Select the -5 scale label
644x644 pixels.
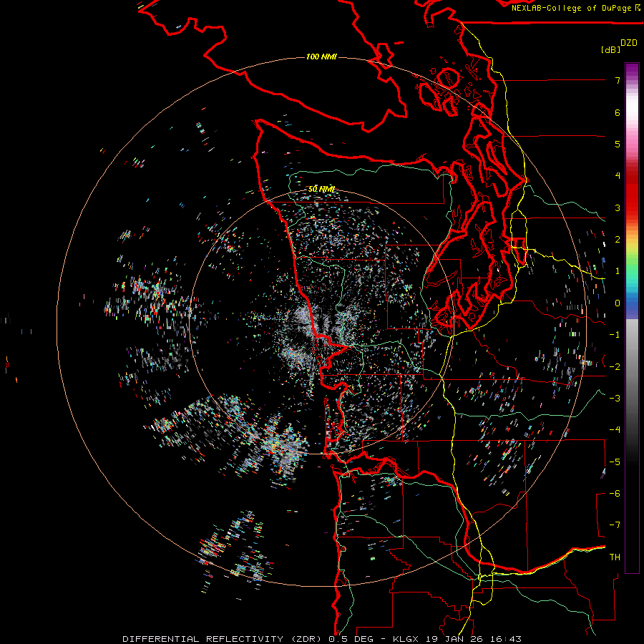point(615,462)
